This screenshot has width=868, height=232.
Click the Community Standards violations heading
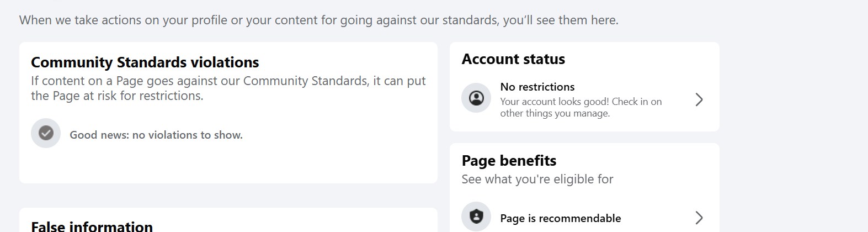[x=145, y=62]
